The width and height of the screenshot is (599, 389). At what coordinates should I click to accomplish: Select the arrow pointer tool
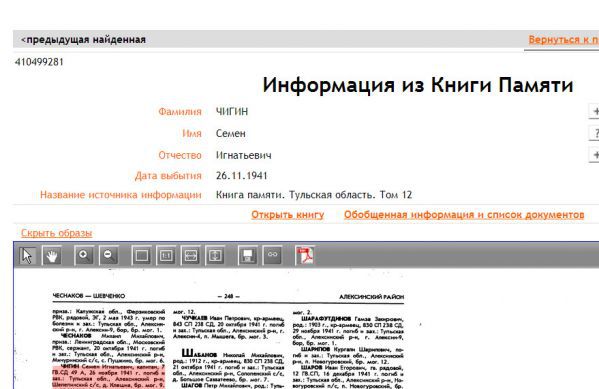point(28,255)
